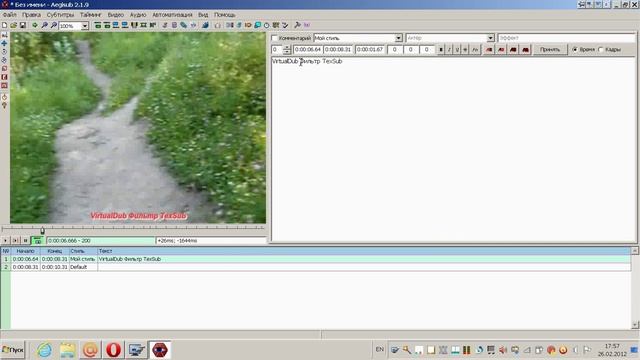Click the video seek slider handle
This screenshot has width=640, height=360.
[42, 231]
